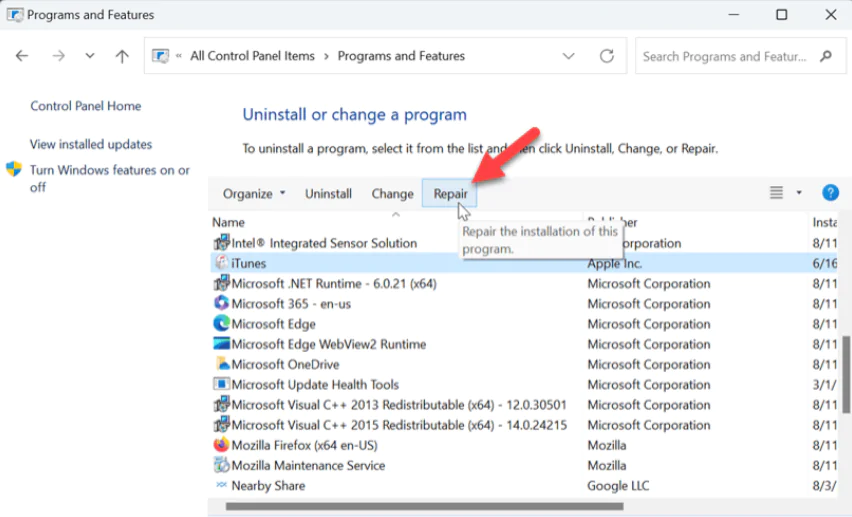Select Nearby Share program entry
The height and width of the screenshot is (517, 852).
click(x=268, y=486)
